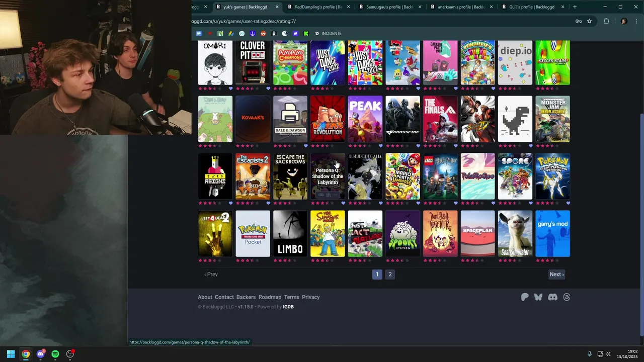The image size is (644, 362).
Task: Open the Contact footer link
Action: point(224,297)
